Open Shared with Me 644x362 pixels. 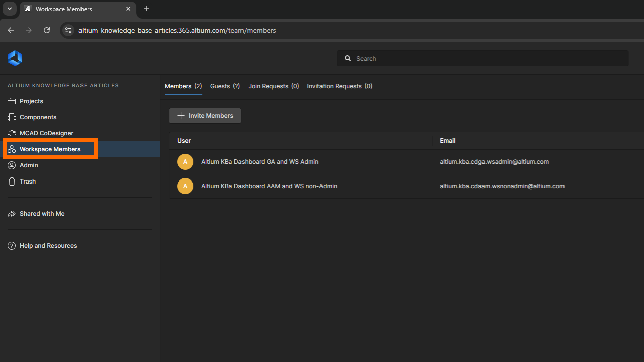point(42,214)
